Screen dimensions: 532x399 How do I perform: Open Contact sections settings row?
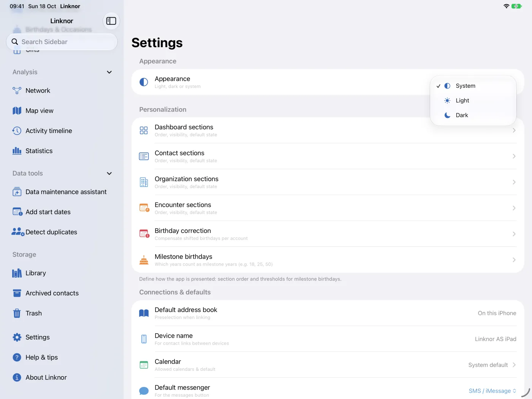point(328,156)
